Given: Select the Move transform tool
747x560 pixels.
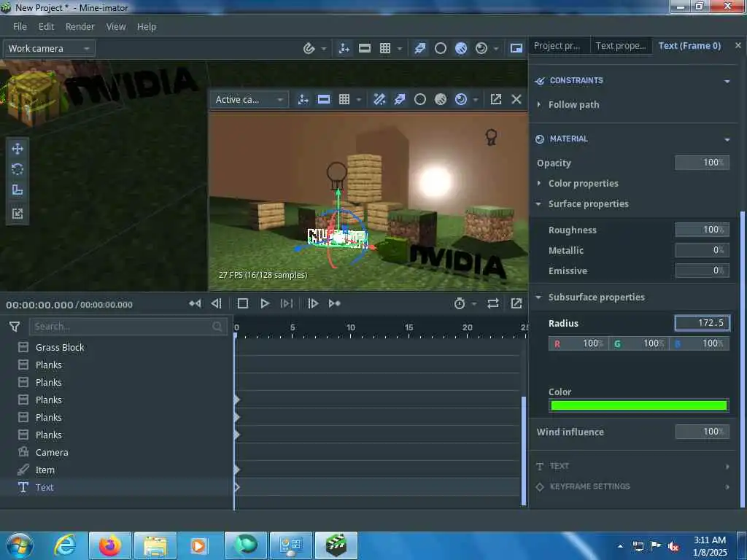Looking at the screenshot, I should (18, 149).
